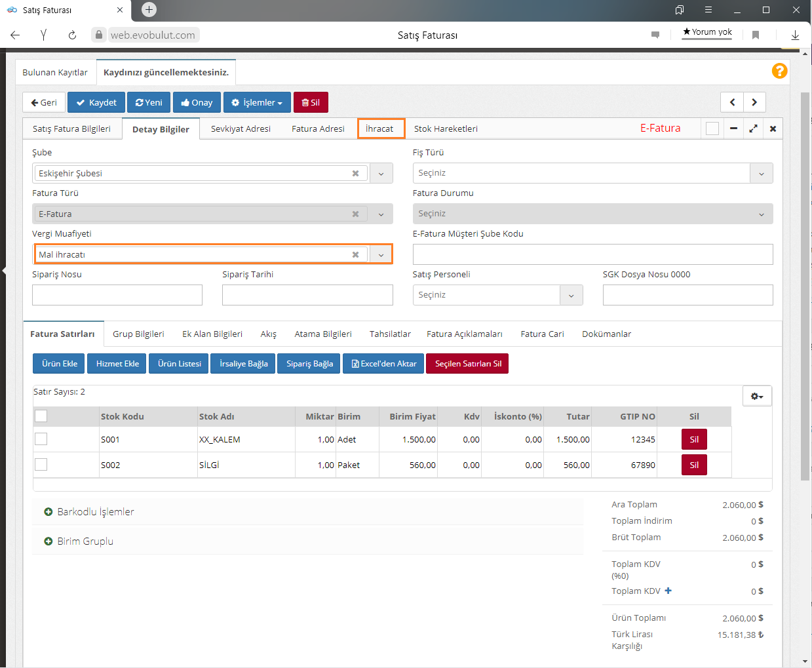Viewport: 812px width, 668px height.
Task: Go to next record arrow
Action: click(754, 102)
